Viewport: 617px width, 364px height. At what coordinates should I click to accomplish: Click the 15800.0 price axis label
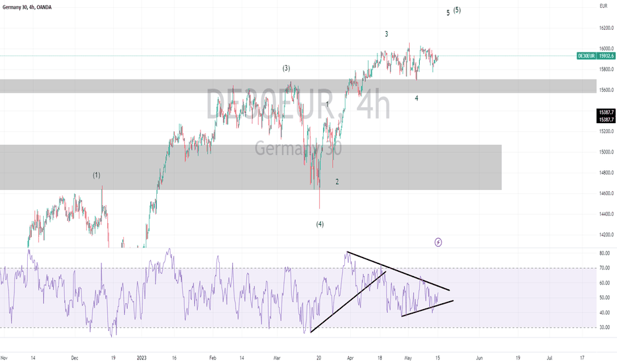[606, 69]
